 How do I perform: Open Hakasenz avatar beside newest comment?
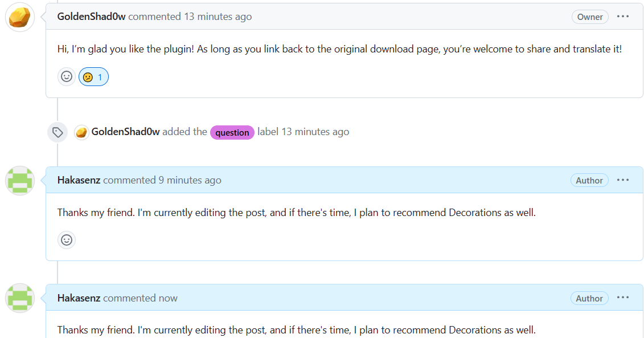[x=20, y=298]
